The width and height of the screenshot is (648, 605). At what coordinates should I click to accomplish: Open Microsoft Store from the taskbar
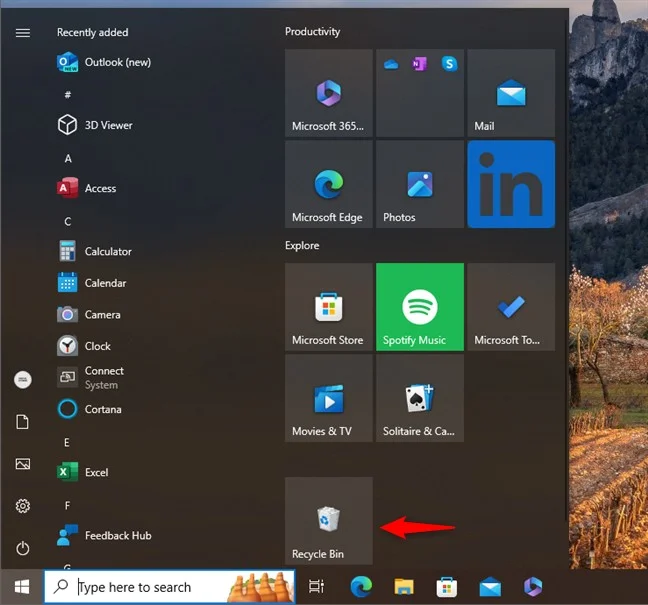point(447,587)
